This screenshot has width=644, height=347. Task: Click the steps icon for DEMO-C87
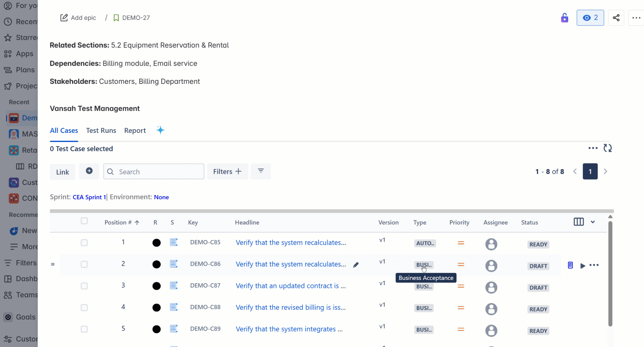[x=174, y=286]
